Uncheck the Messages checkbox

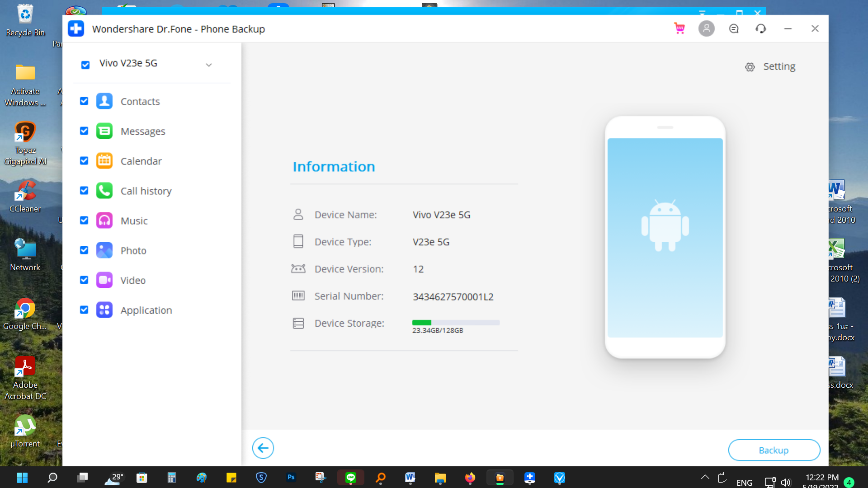84,131
